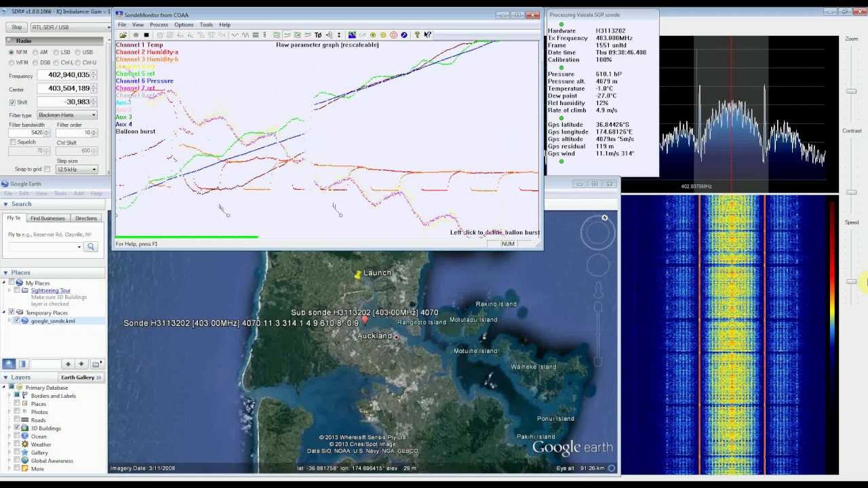This screenshot has height=488, width=868.
Task: Click the Google Earth search magnifier button
Action: click(91, 247)
